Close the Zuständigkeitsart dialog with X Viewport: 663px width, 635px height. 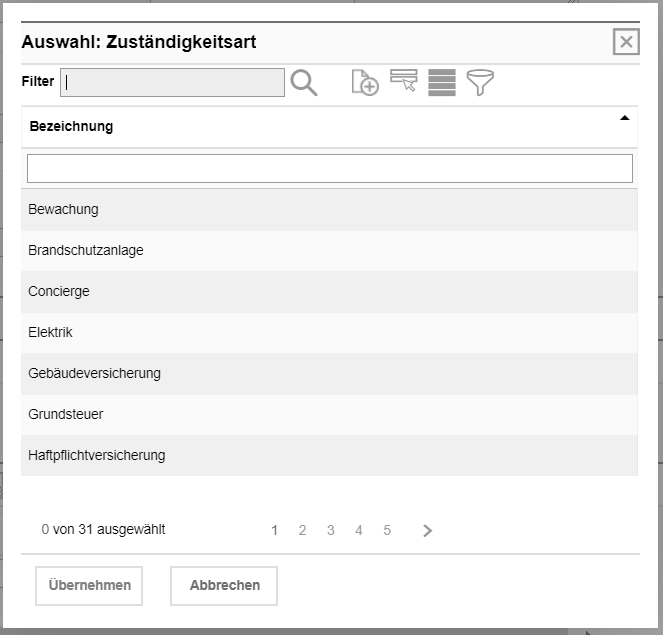(626, 42)
